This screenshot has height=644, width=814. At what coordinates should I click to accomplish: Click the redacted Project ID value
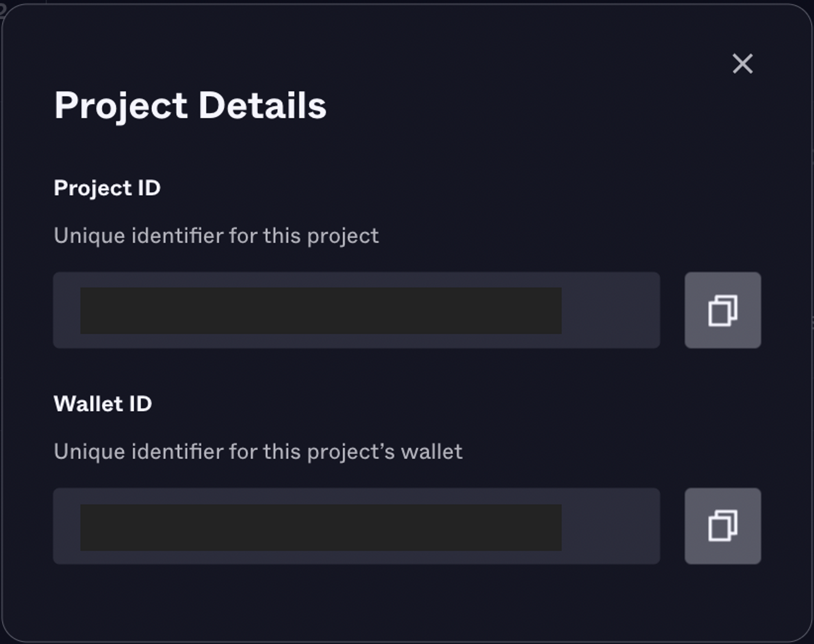(x=321, y=311)
